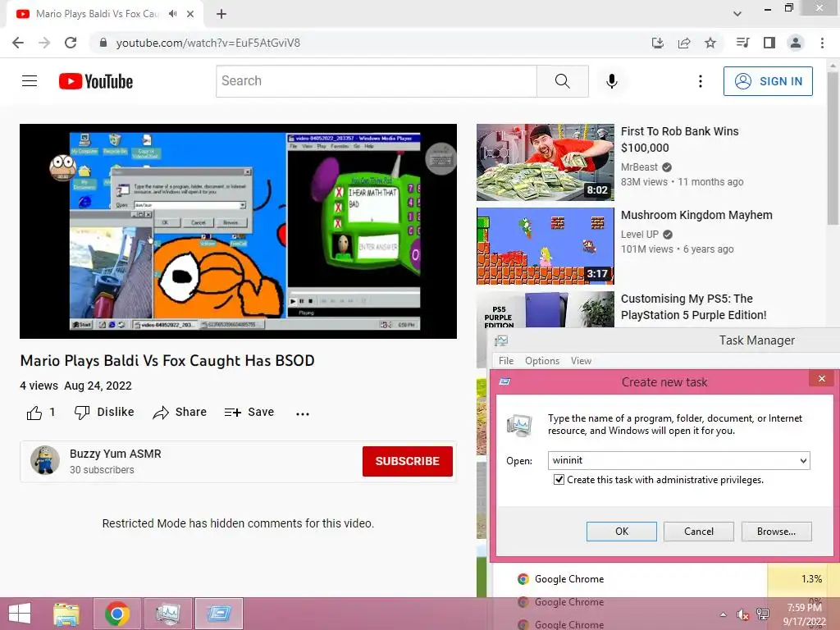Mute the tab via speaker icon
Screen dimensions: 840x630
tap(172, 14)
